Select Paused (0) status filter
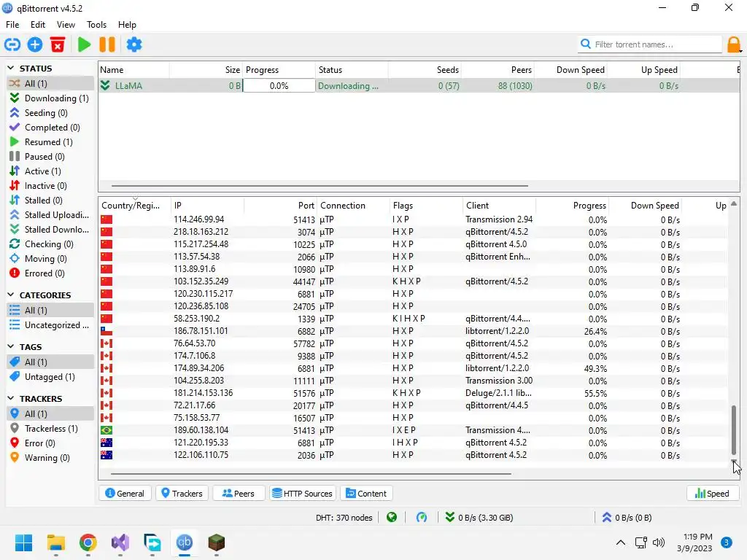Image resolution: width=747 pixels, height=560 pixels. pyautogui.click(x=50, y=157)
